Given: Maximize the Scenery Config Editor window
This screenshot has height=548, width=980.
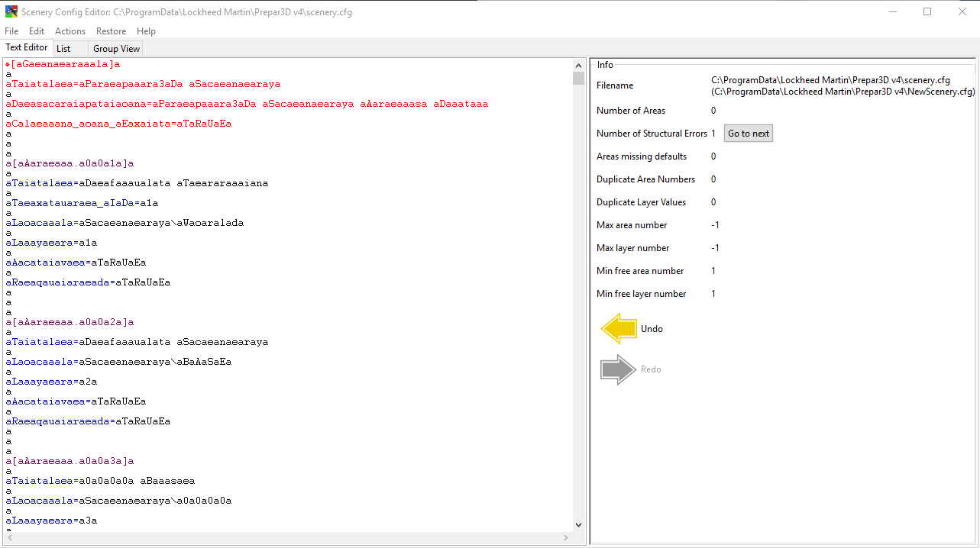Looking at the screenshot, I should pos(927,12).
